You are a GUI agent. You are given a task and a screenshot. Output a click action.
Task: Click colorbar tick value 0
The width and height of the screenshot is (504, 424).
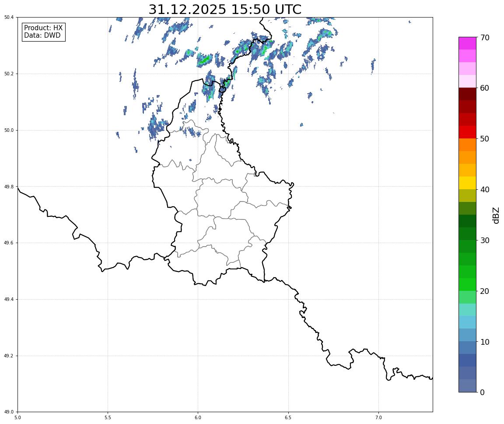click(x=483, y=392)
